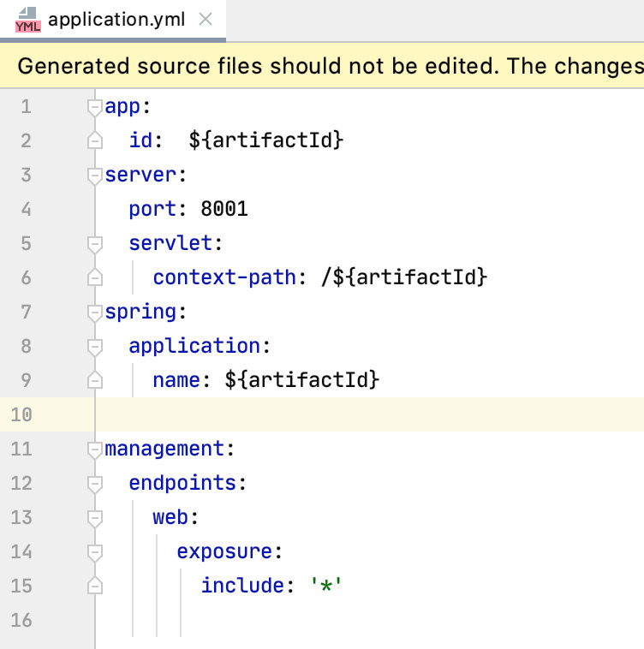Fold the endpoints section
The image size is (644, 649).
95,484
